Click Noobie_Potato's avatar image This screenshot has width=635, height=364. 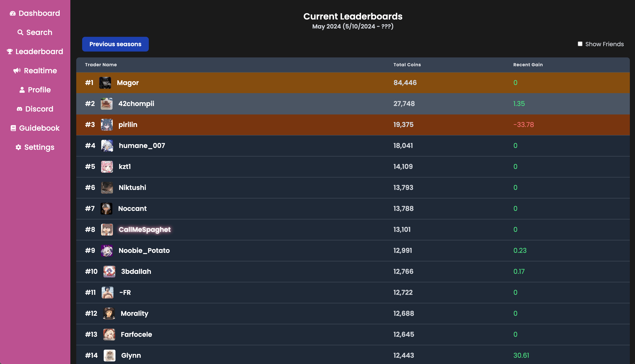click(107, 250)
